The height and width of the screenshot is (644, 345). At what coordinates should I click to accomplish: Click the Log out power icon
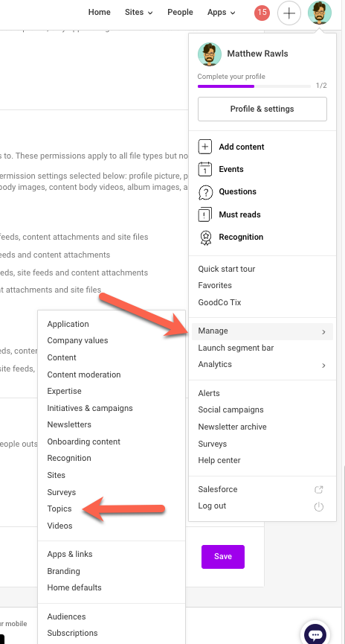pos(319,506)
